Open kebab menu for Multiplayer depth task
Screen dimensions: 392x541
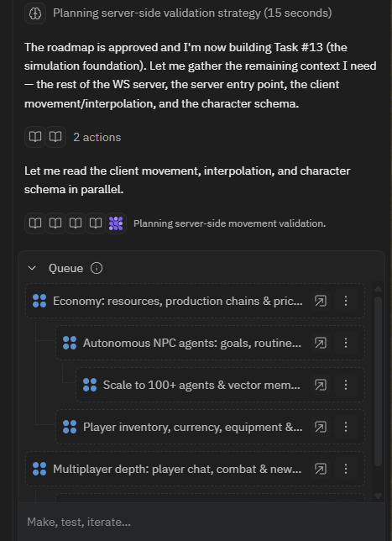pos(346,469)
